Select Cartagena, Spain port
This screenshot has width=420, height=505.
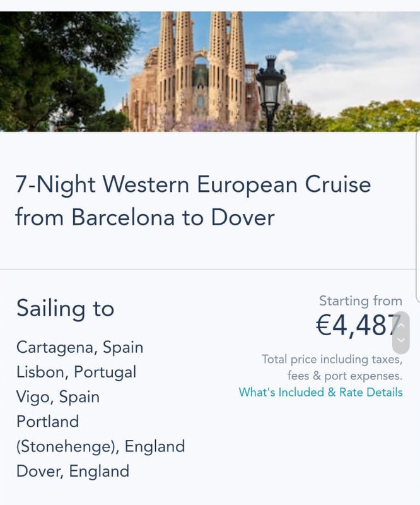[x=80, y=347]
